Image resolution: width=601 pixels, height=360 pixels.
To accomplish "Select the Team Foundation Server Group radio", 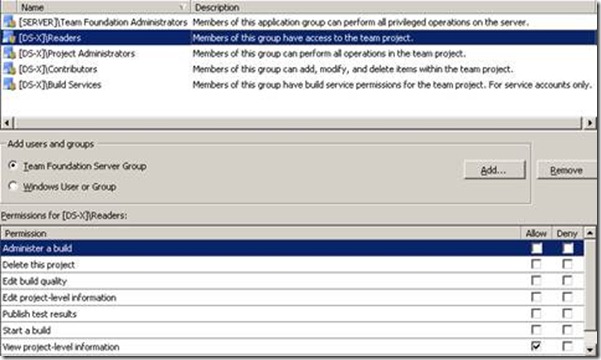I will point(13,165).
